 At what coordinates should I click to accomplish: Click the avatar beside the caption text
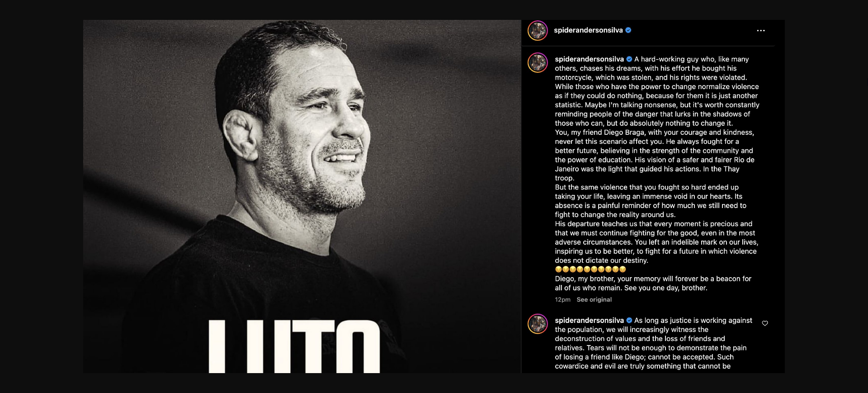tap(538, 63)
